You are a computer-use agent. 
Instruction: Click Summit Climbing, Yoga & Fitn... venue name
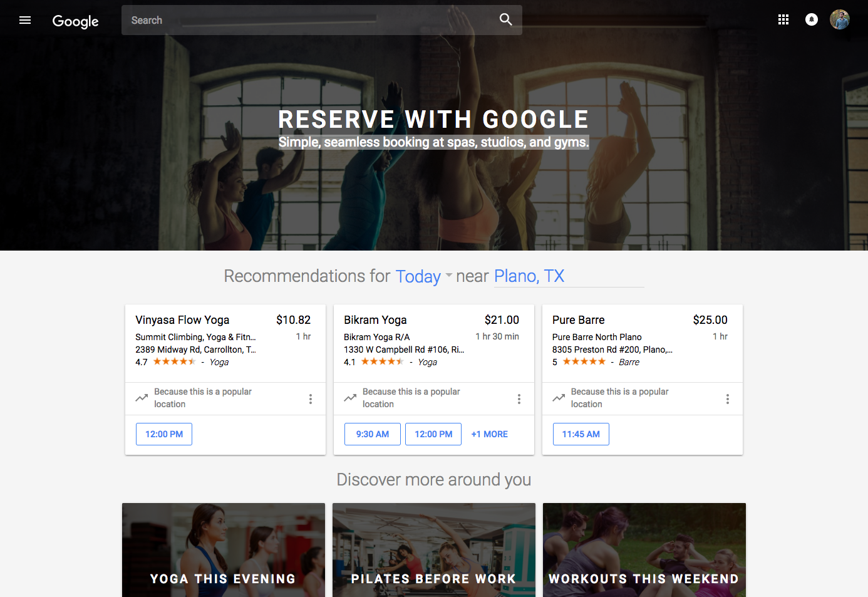coord(195,337)
